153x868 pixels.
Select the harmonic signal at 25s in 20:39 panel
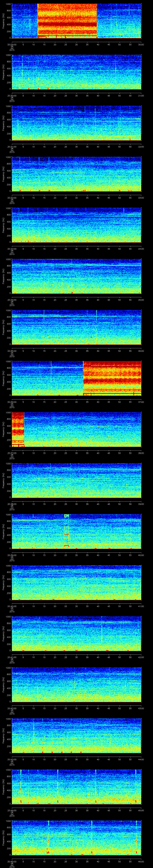point(67,531)
